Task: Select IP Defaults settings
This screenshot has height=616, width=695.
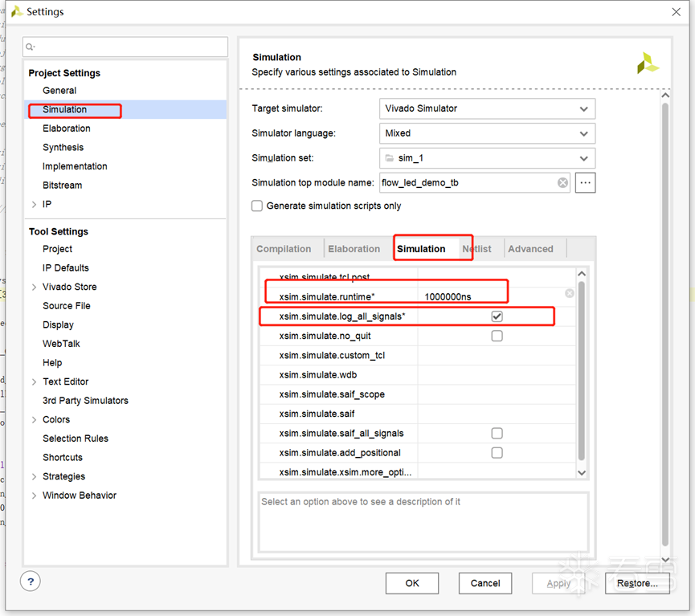Action: pyautogui.click(x=66, y=268)
